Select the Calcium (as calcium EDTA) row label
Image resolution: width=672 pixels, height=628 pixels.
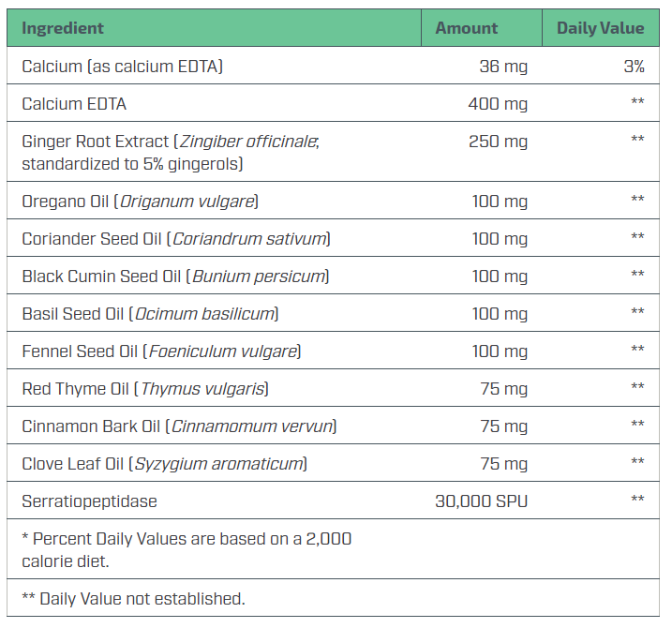point(122,66)
